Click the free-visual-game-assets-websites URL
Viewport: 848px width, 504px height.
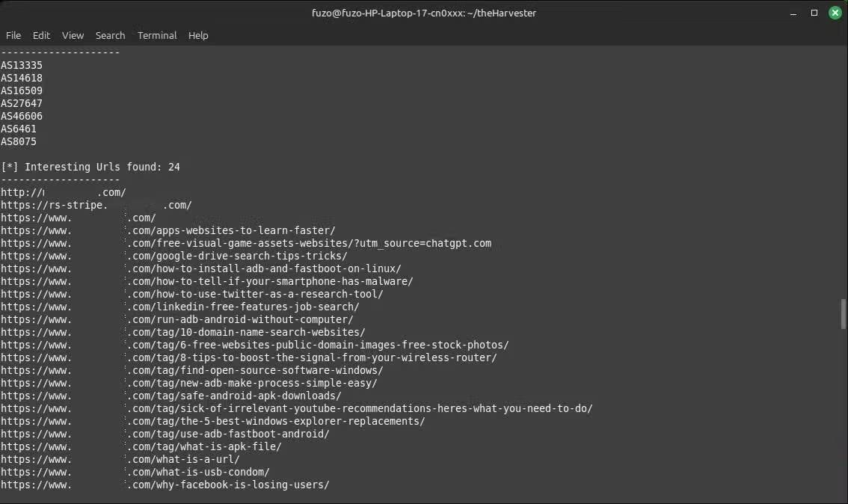coord(245,243)
